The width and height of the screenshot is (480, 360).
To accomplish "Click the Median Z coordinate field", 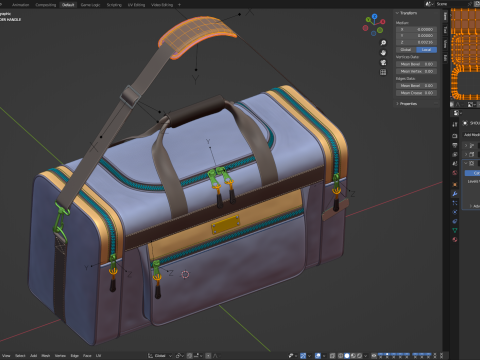I will pos(416,42).
